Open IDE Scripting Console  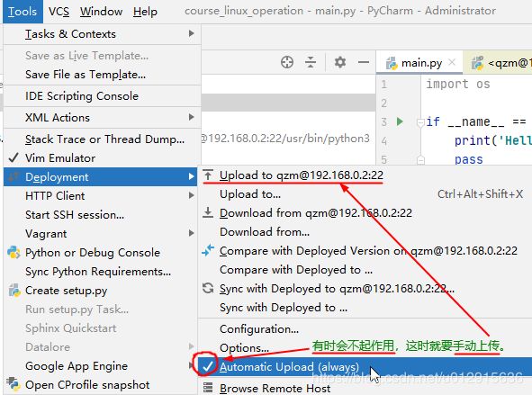(x=82, y=96)
